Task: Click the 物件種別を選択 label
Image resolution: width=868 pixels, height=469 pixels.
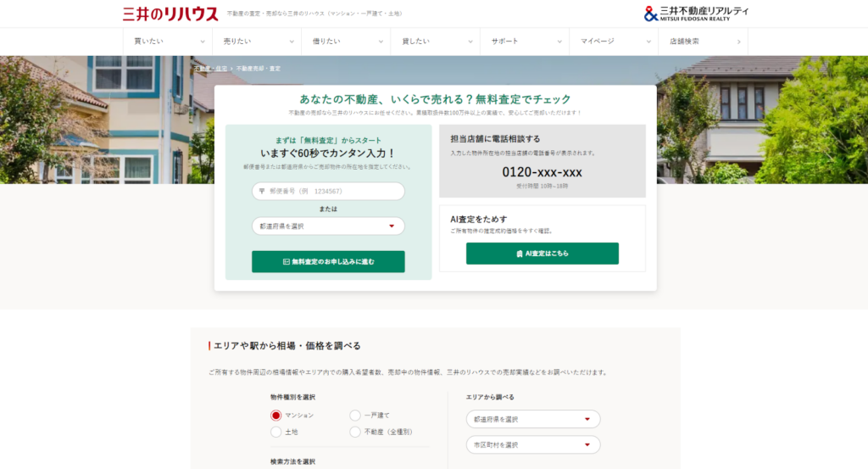Action: 292,397
